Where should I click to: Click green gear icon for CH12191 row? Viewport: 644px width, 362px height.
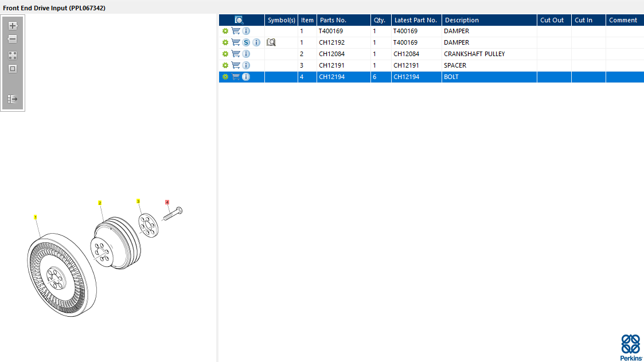pos(225,65)
